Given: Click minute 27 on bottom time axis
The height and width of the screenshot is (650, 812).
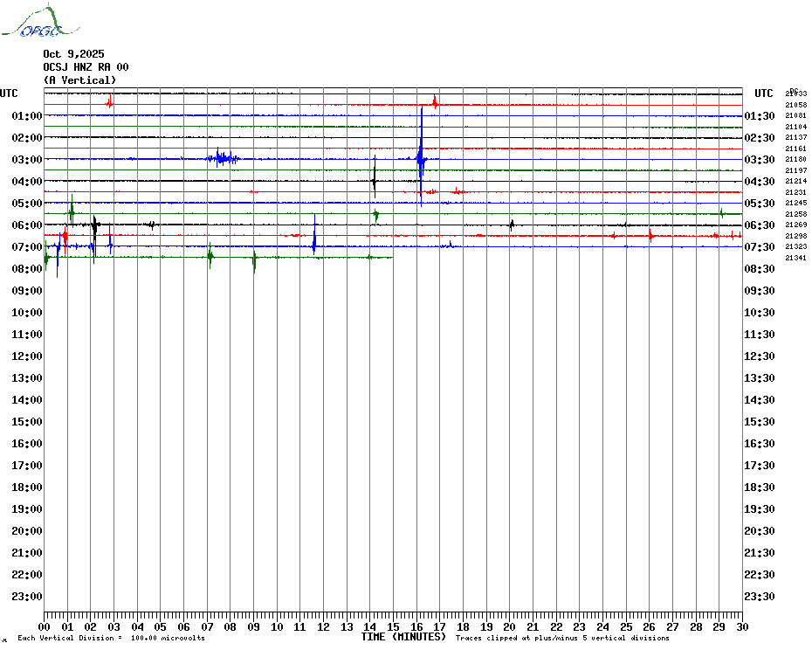Looking at the screenshot, I should point(672,626).
